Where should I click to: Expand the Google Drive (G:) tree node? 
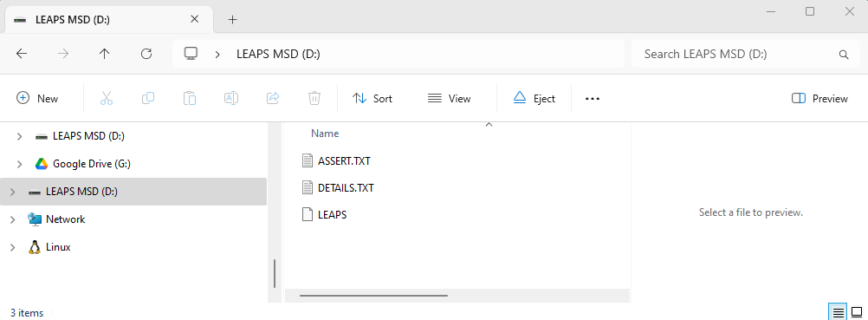[x=20, y=164]
